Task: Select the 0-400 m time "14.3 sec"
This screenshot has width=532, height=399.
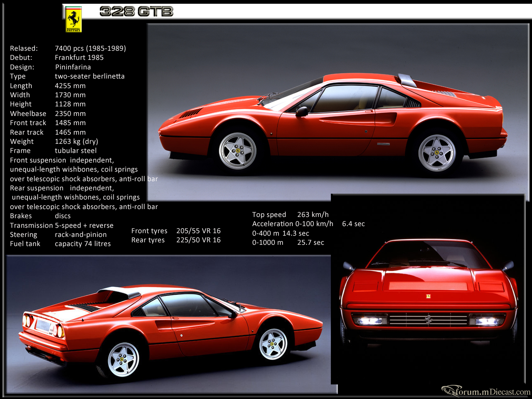Action: click(x=296, y=233)
